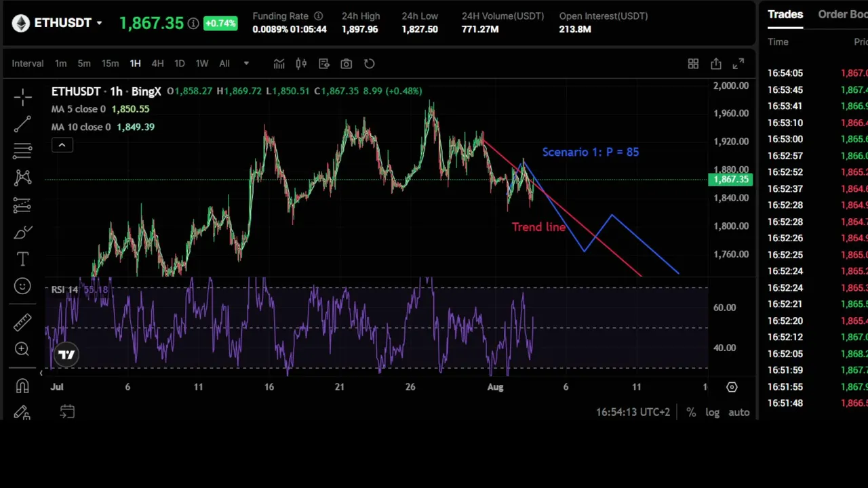This screenshot has width=868, height=488.
Task: Click the MA 5 close indicator label
Action: pyautogui.click(x=79, y=109)
